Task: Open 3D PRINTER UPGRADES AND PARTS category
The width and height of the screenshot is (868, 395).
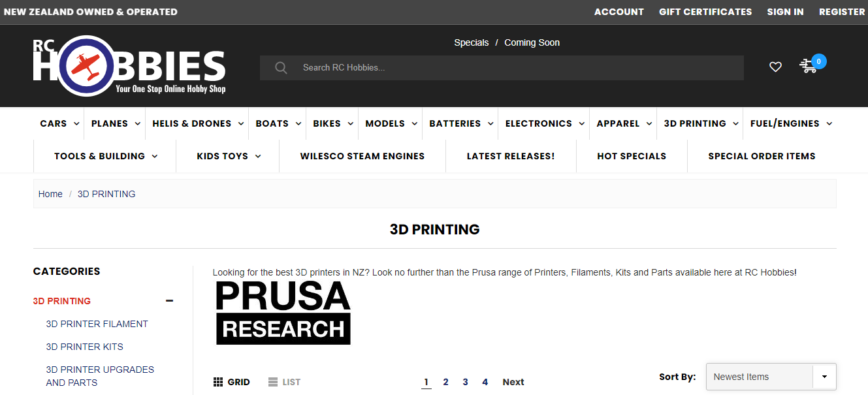Action: (x=100, y=376)
